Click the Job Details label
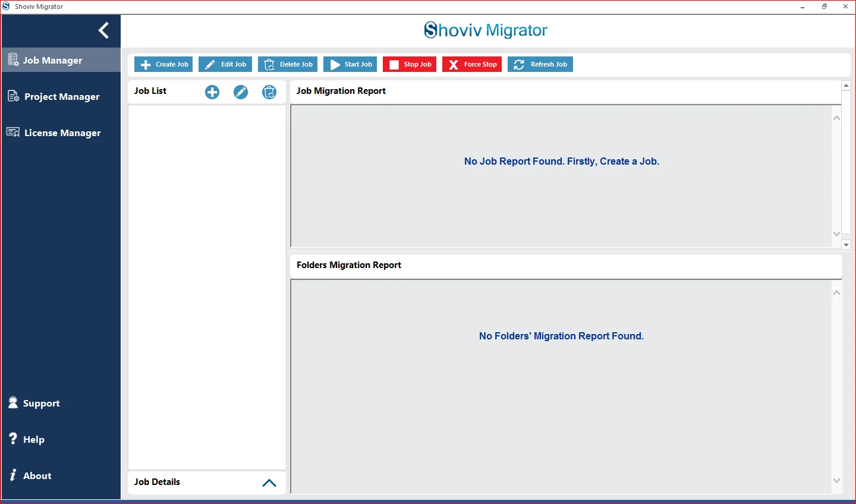 coord(157,482)
